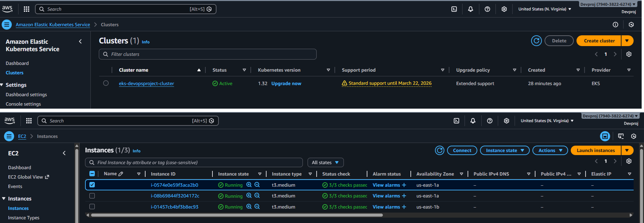Open clusters table preferences gear

point(629,54)
